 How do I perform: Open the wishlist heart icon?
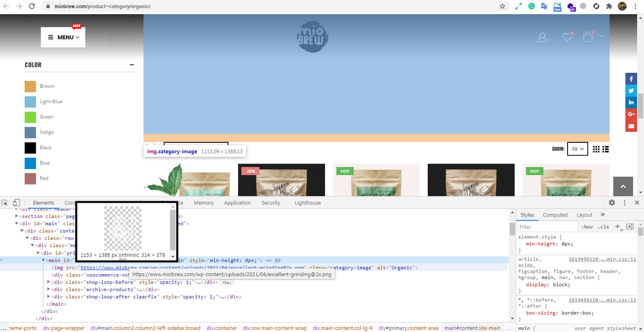coord(567,37)
